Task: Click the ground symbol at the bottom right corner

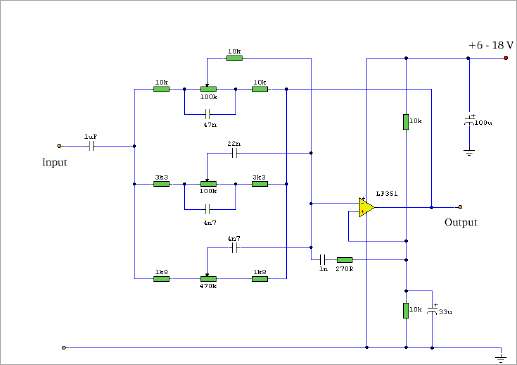Action: [501, 359]
